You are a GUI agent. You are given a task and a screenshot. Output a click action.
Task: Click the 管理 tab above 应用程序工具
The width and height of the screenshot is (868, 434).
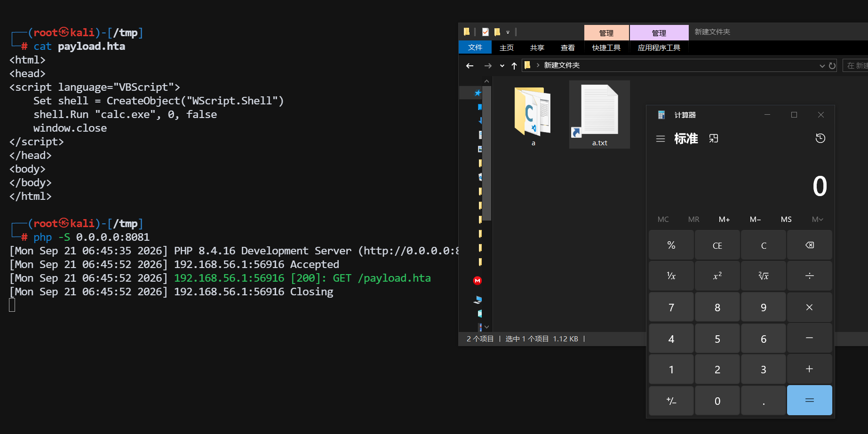[659, 33]
